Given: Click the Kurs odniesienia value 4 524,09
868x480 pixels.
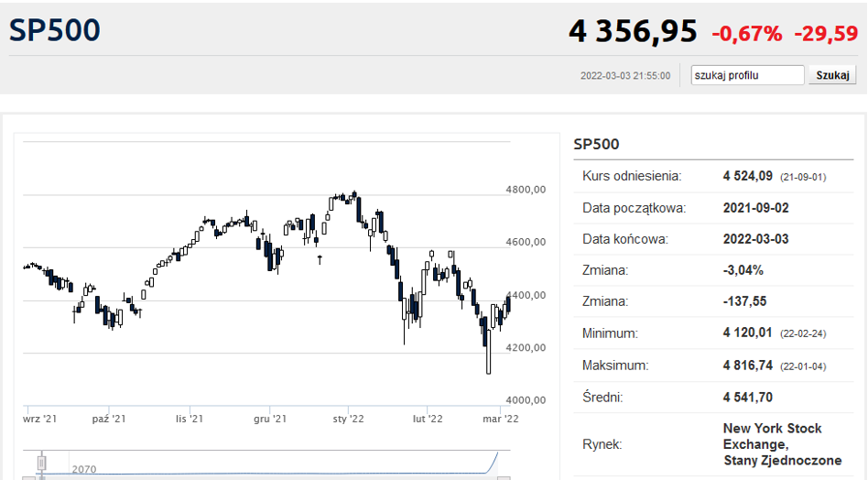Looking at the screenshot, I should coord(748,176).
